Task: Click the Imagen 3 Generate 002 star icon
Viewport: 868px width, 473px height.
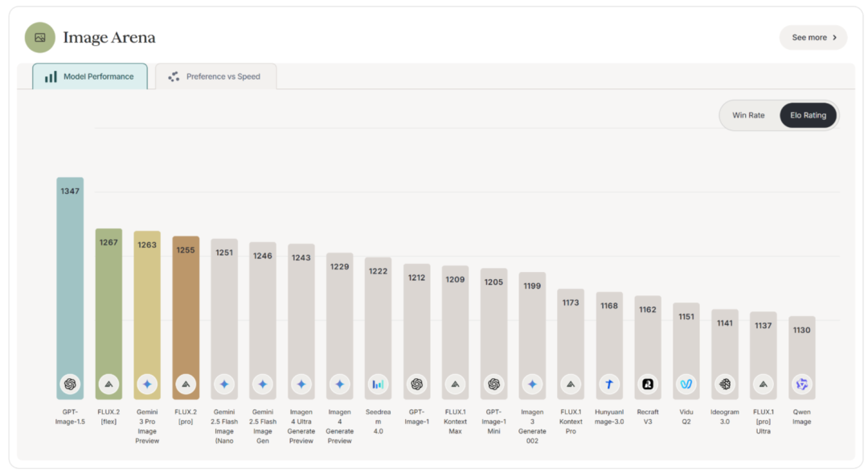Action: (x=532, y=384)
